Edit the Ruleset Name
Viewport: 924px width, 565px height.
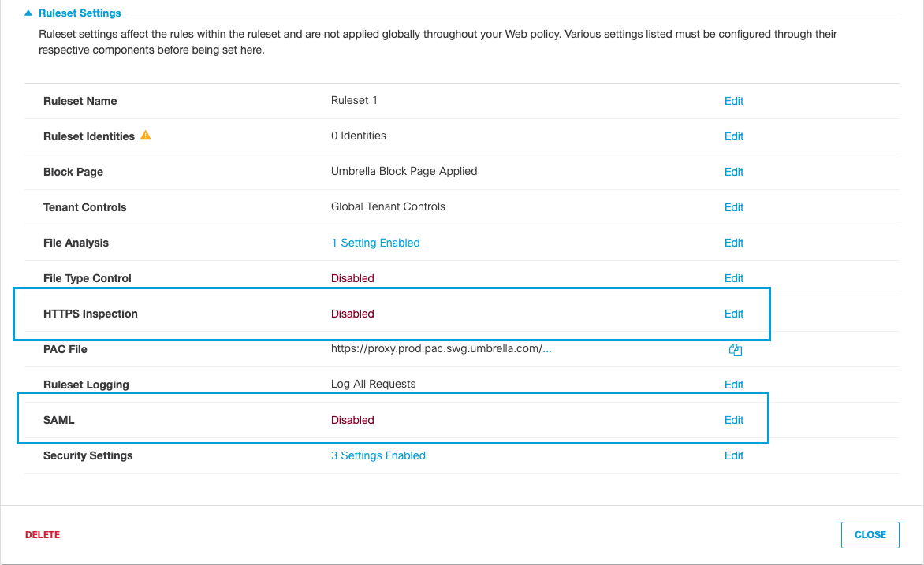point(733,101)
